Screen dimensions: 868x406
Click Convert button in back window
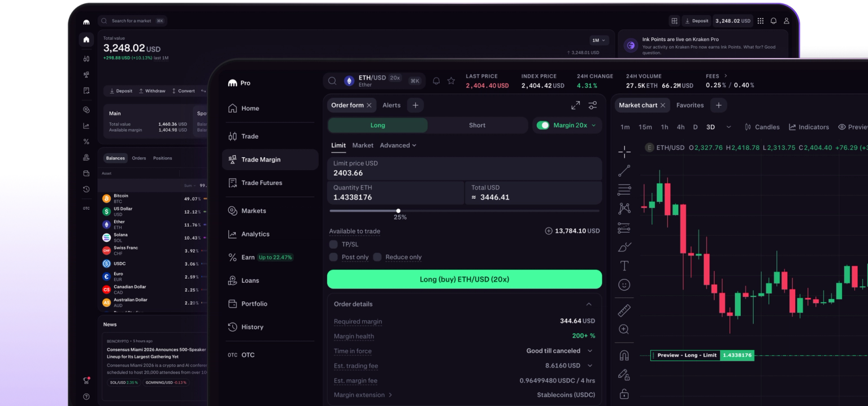183,91
